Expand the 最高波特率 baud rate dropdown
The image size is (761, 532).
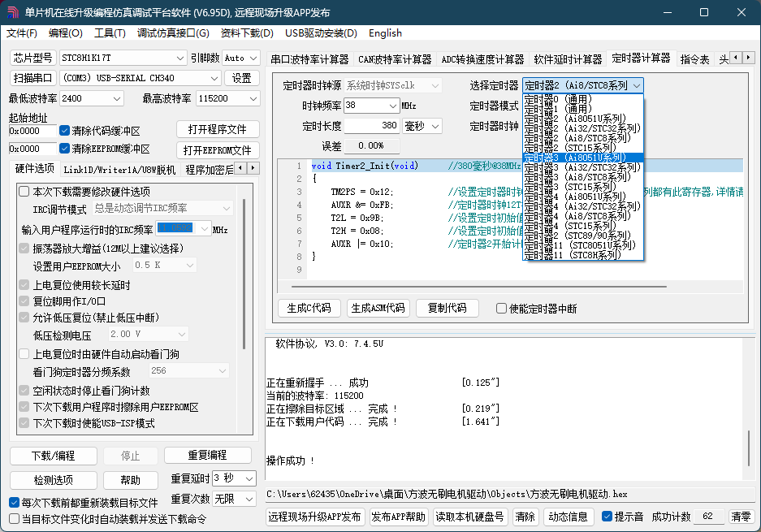point(251,98)
